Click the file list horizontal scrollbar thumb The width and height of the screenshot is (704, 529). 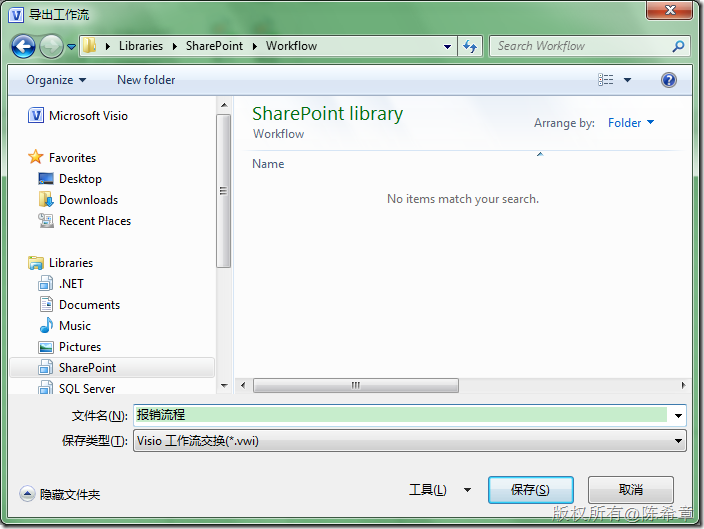(356, 385)
